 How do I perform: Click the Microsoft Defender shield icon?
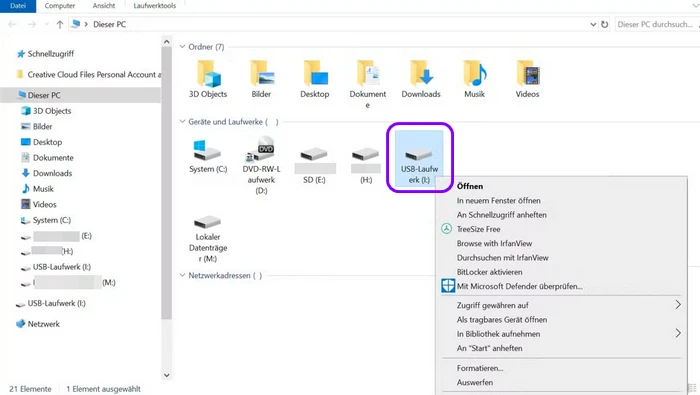tap(448, 286)
